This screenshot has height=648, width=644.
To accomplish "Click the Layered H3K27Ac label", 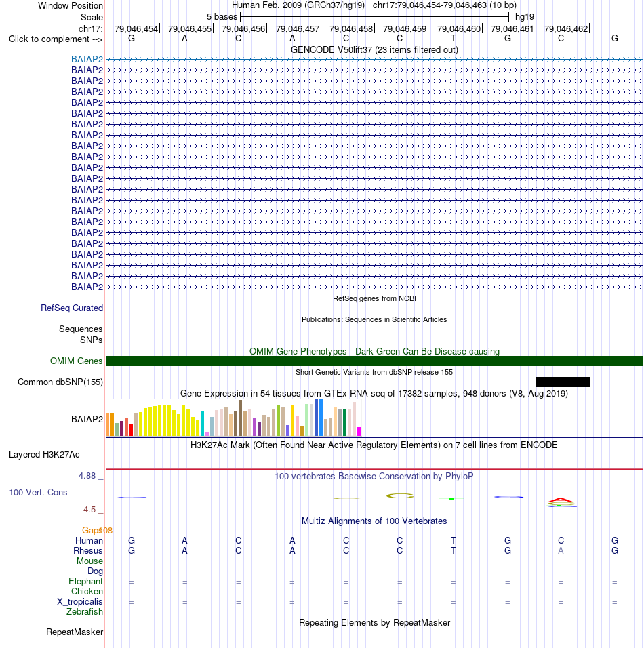I will tap(44, 455).
